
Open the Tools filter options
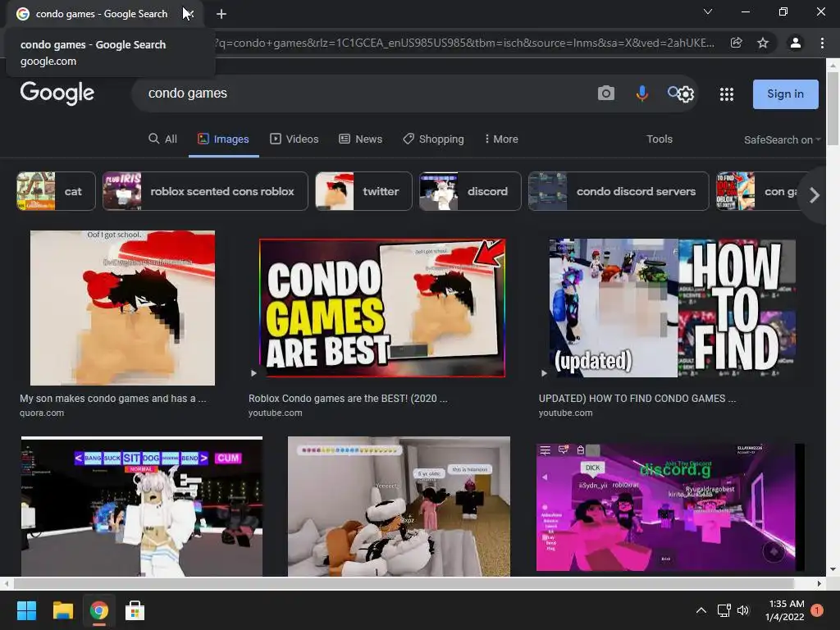[660, 139]
